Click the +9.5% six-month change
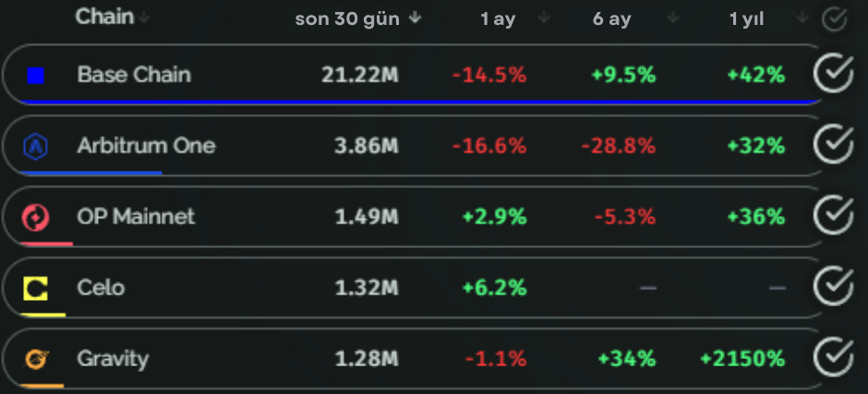Viewport: 868px width, 394px height. (x=623, y=76)
